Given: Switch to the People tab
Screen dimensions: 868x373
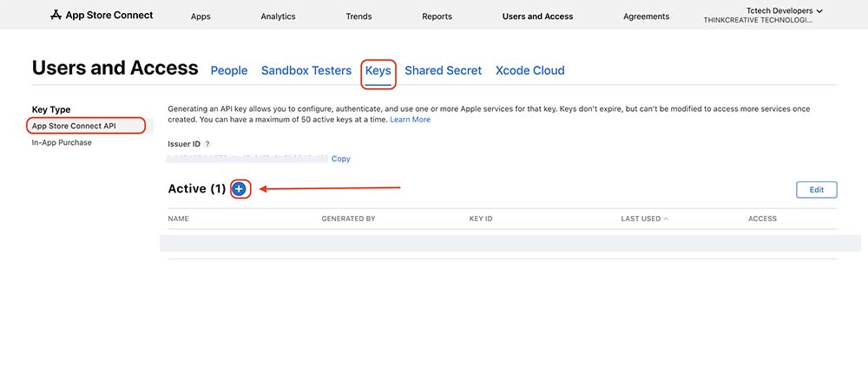Looking at the screenshot, I should point(229,71).
